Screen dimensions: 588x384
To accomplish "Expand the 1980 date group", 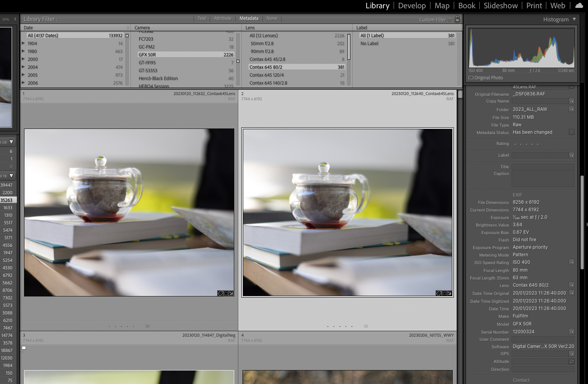I will 23,51.
